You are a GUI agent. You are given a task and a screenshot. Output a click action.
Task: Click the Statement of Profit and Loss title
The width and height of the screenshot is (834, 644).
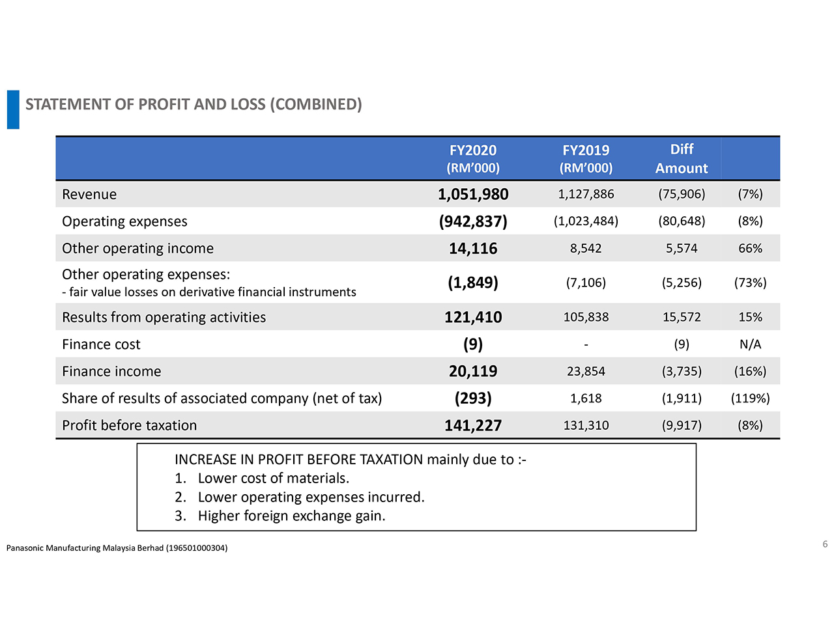click(194, 104)
